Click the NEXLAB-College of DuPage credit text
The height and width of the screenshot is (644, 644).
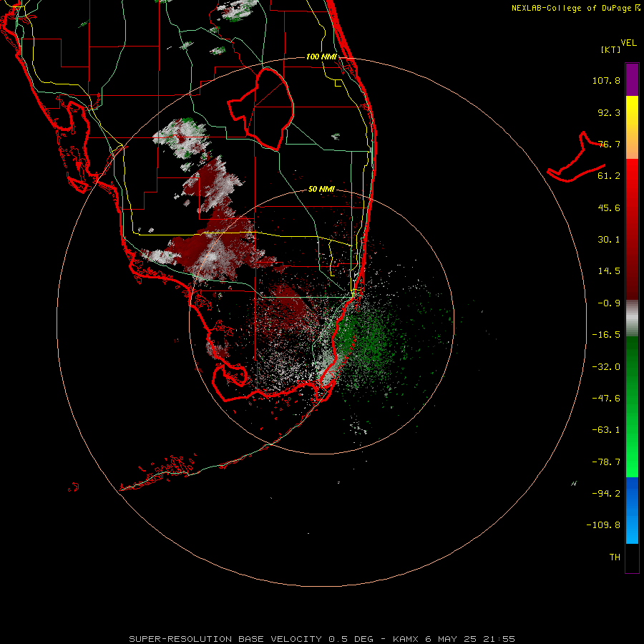(x=575, y=8)
